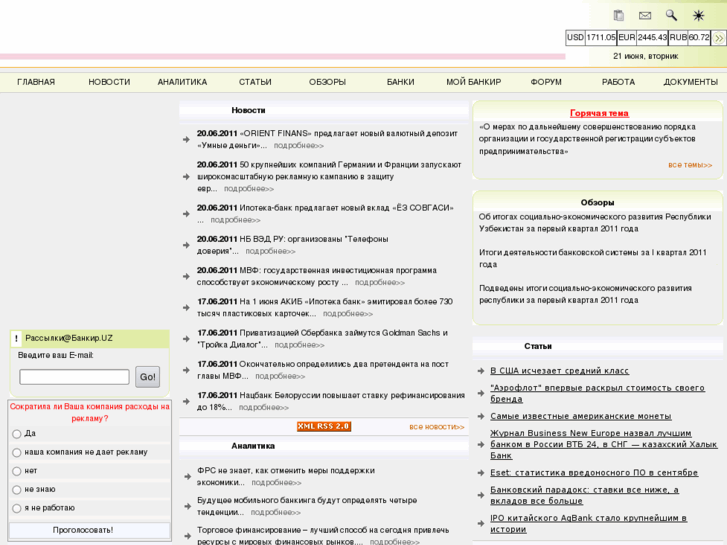Viewport: 727px width, 545px height.
Task: Select the 'нет' poll radio button
Action: coord(17,471)
